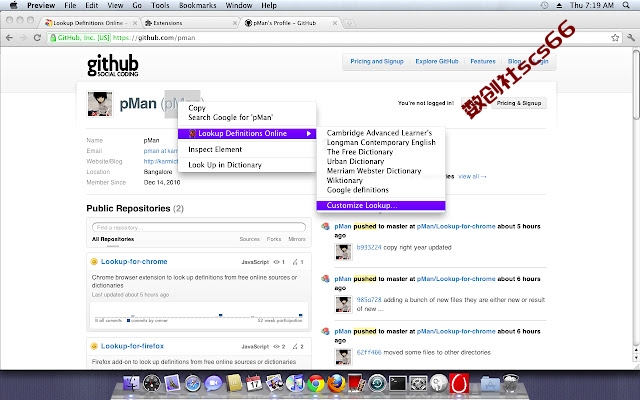Go forward with the browser forward arrow
This screenshot has height=400, width=640.
[23, 38]
